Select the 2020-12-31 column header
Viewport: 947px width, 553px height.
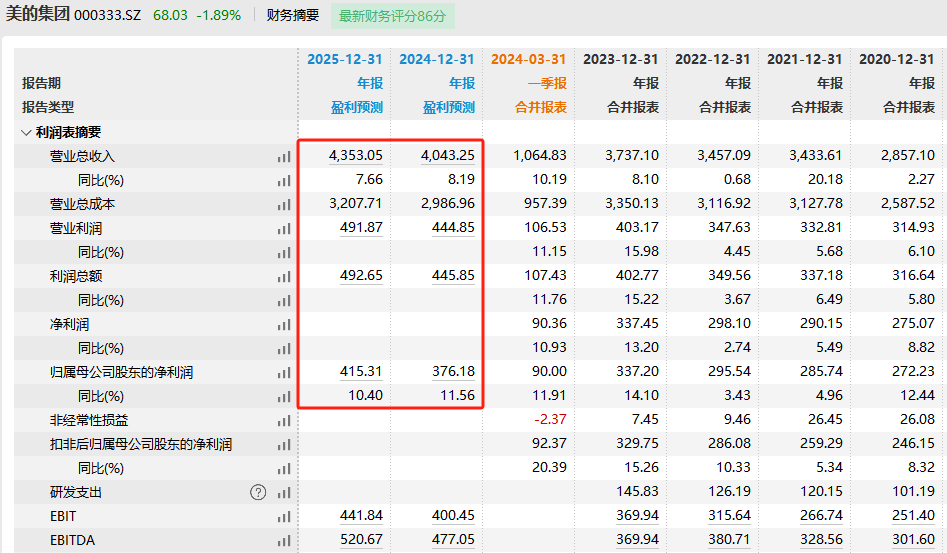pyautogui.click(x=897, y=59)
